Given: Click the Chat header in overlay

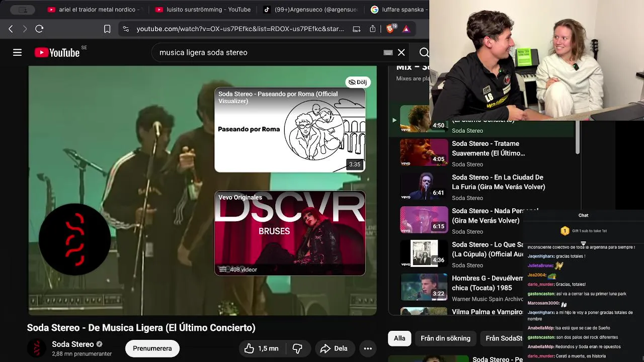Looking at the screenshot, I should click(x=583, y=215).
